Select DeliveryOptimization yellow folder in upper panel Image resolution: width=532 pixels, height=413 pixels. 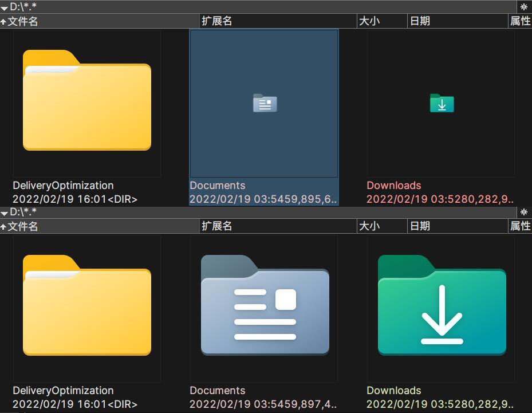87,101
